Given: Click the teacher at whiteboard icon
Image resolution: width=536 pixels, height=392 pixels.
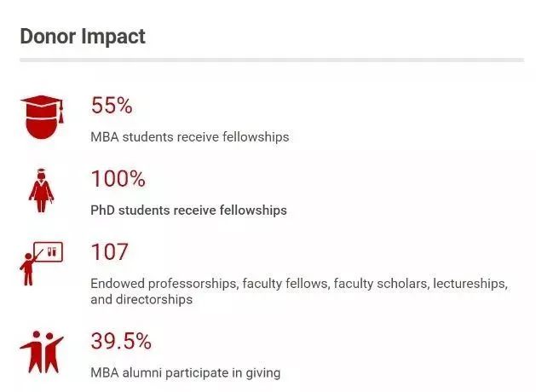Looking at the screenshot, I should [42, 263].
